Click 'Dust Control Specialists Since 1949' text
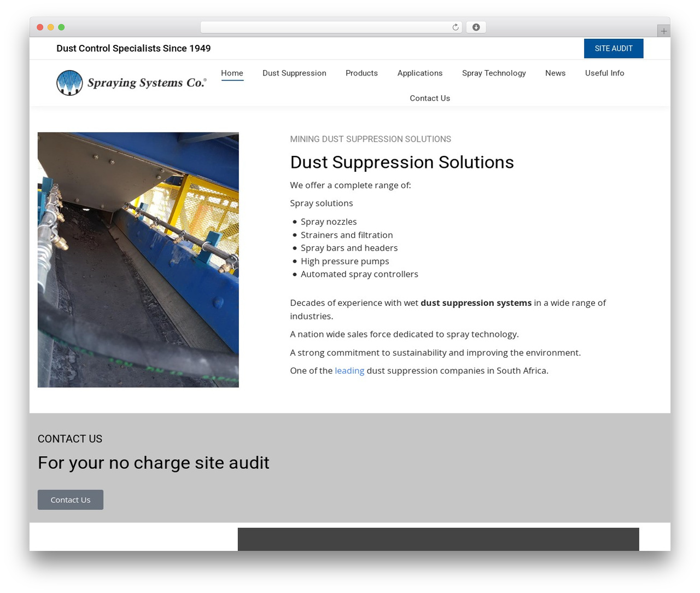Image resolution: width=700 pixels, height=593 pixels. point(133,49)
